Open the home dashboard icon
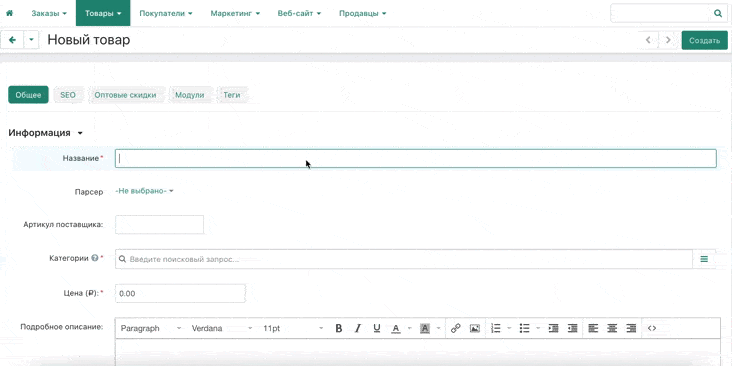 9,13
